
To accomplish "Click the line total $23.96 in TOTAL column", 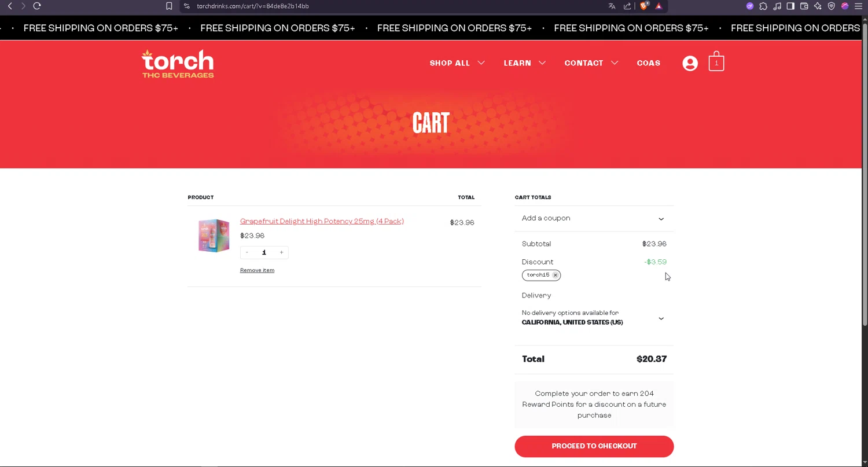I will tap(462, 223).
